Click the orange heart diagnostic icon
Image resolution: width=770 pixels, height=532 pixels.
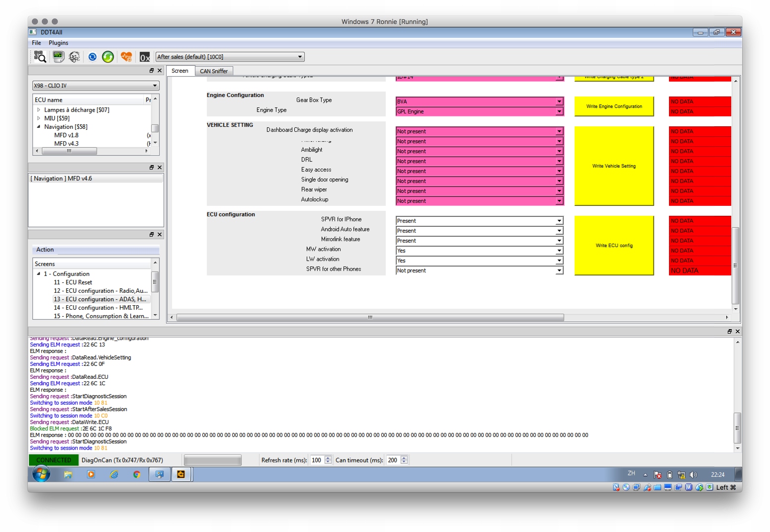tap(126, 57)
